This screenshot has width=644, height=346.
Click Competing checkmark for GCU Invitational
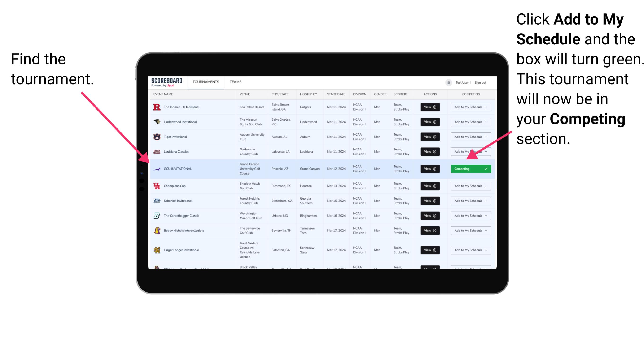pyautogui.click(x=486, y=169)
